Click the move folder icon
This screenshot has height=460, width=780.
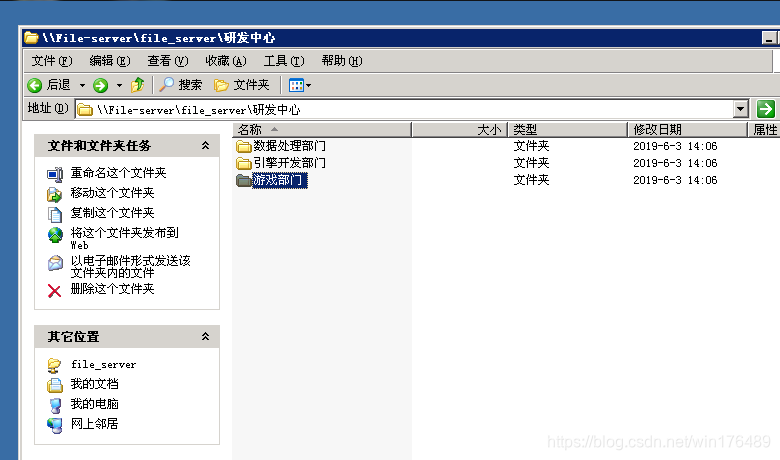(55, 194)
